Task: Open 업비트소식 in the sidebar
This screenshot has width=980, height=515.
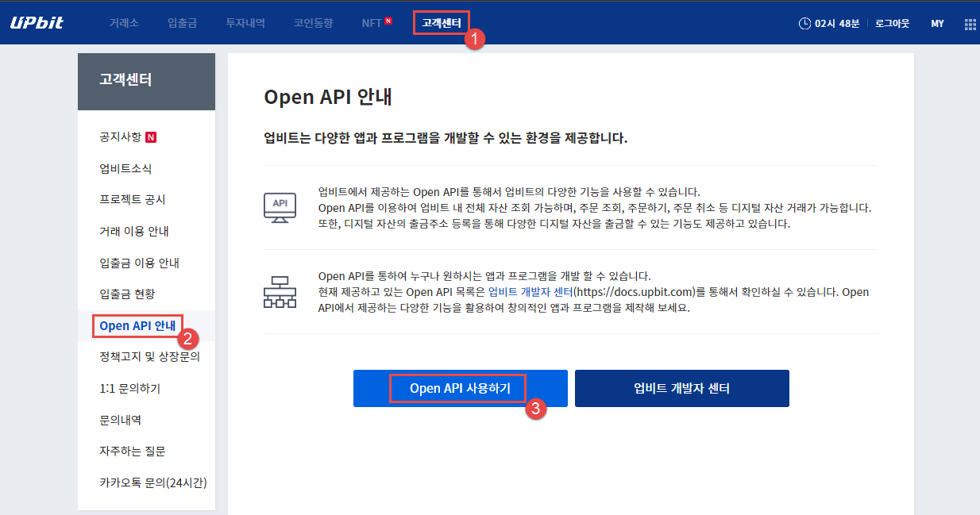Action: click(126, 168)
